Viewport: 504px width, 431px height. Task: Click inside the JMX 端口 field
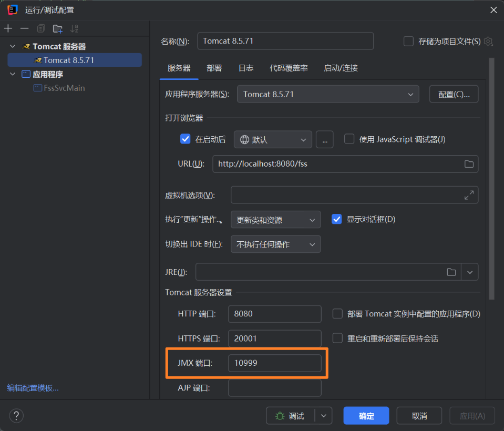274,363
